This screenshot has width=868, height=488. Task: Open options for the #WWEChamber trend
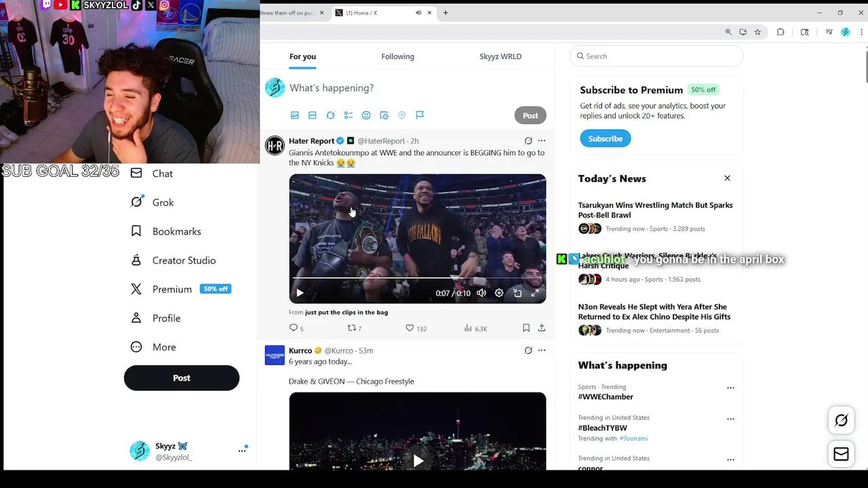[730, 388]
